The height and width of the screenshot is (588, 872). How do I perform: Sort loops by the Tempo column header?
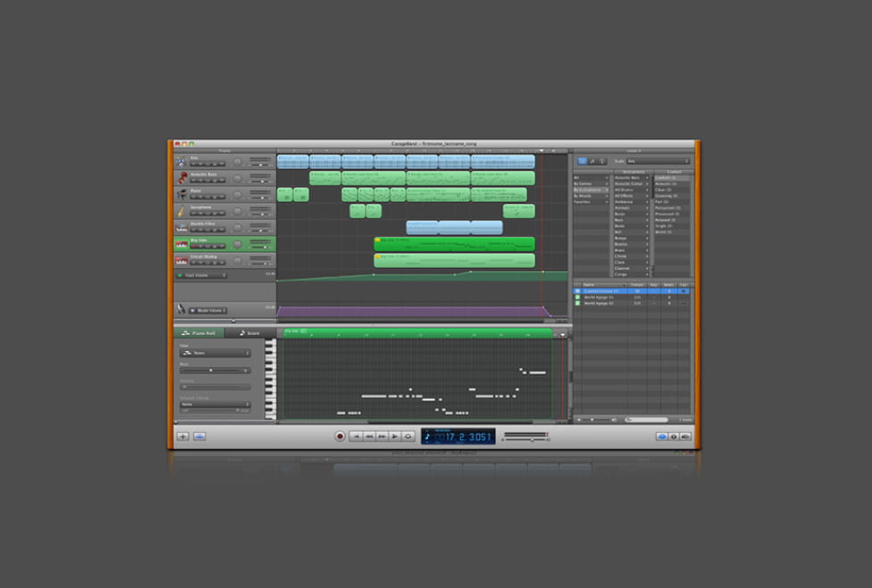(x=638, y=284)
